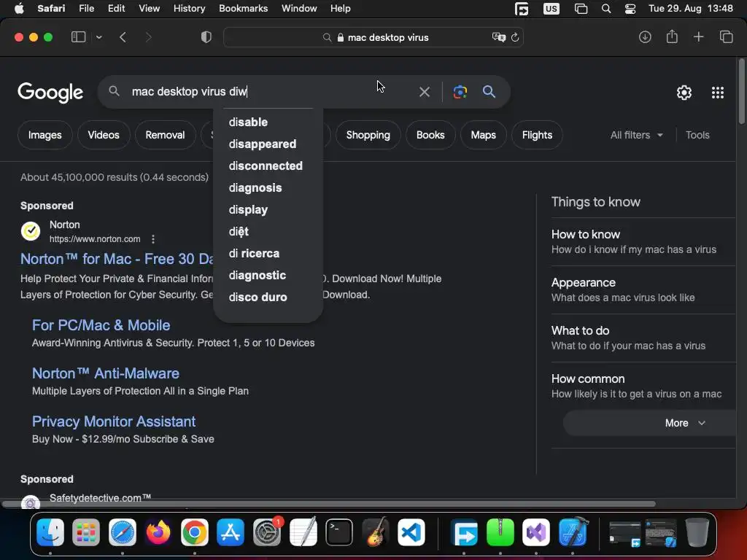Open Google quick settings gear icon
The height and width of the screenshot is (560, 747).
tap(684, 93)
